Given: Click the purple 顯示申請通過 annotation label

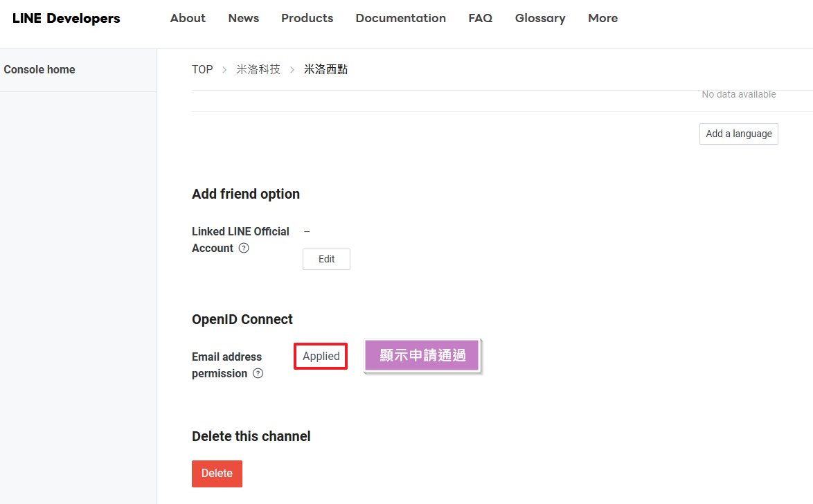Looking at the screenshot, I should 422,356.
